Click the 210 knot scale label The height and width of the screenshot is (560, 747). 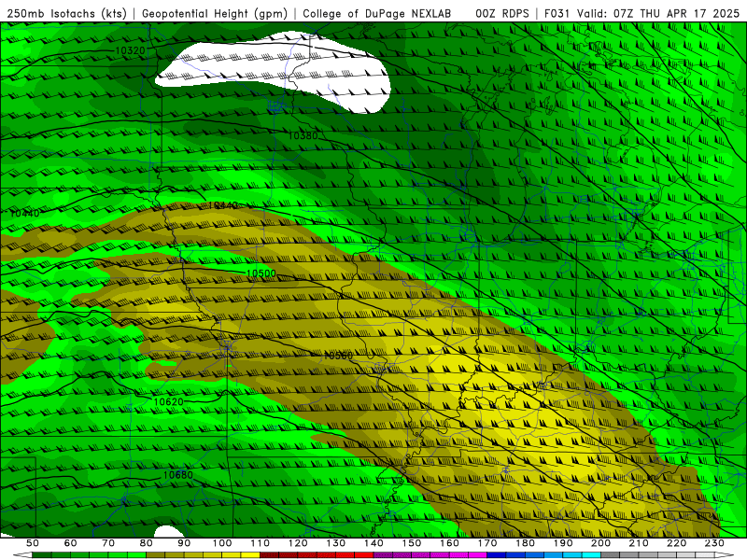pyautogui.click(x=639, y=543)
